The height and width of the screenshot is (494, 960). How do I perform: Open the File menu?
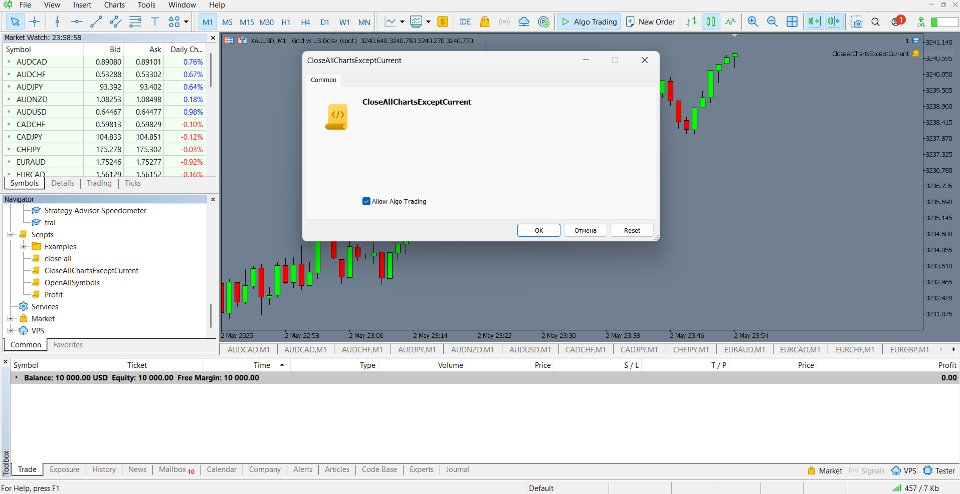pos(25,5)
